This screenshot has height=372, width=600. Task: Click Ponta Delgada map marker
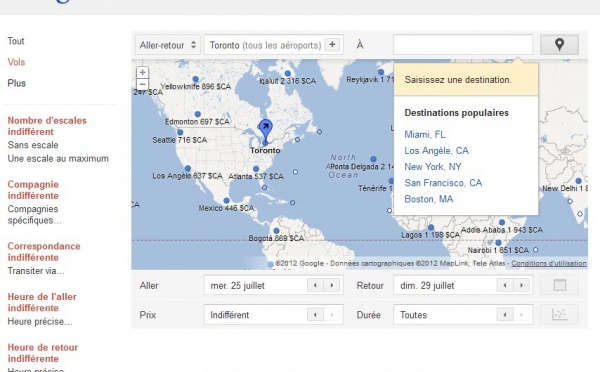pyautogui.click(x=373, y=159)
